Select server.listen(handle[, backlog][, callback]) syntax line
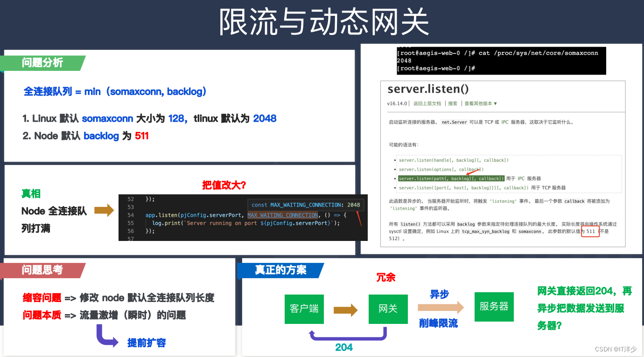Screen dimensions: 644x357 coord(454,160)
